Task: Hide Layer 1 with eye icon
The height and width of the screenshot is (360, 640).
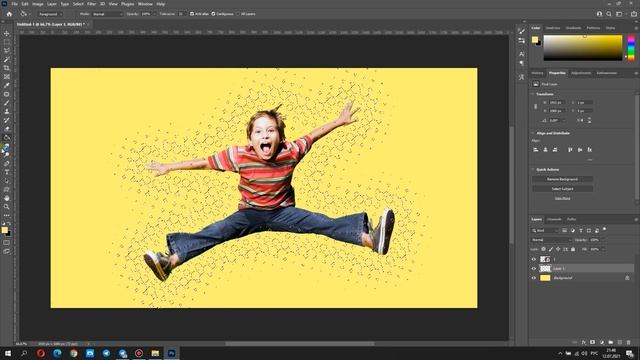Action: pyautogui.click(x=533, y=269)
